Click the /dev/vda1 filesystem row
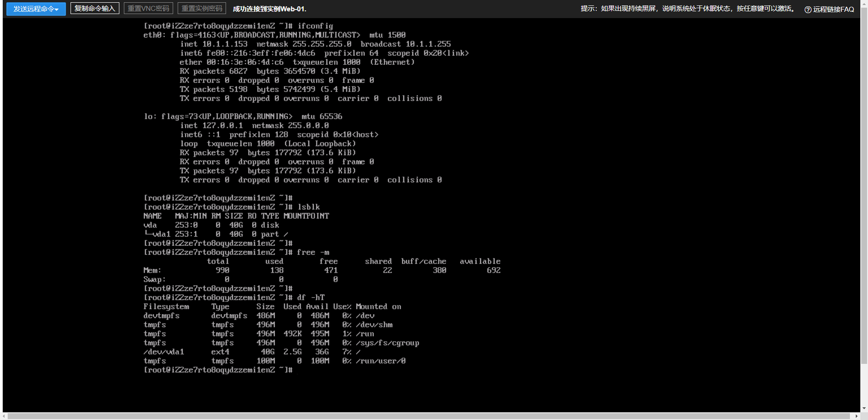Viewport: 868px width, 420px height. 251,352
